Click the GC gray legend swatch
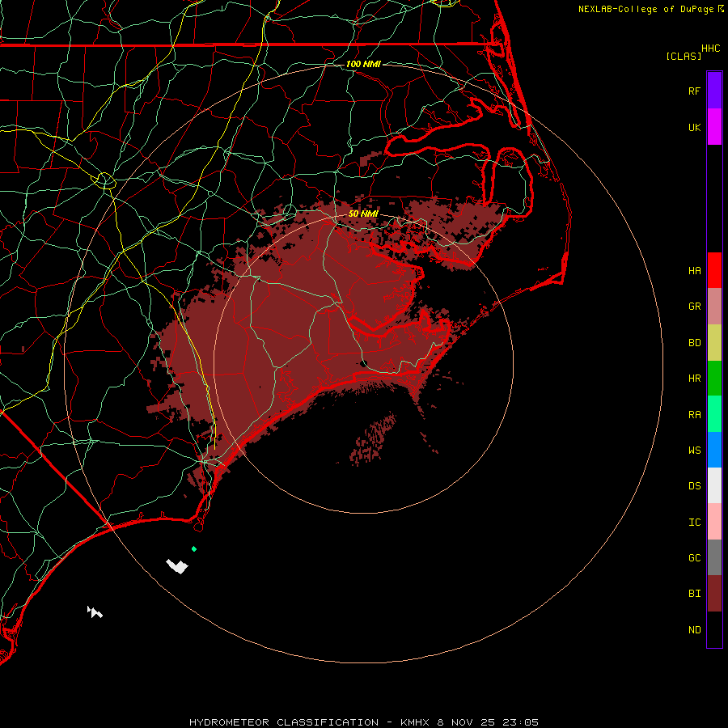The image size is (728, 728). pyautogui.click(x=714, y=557)
